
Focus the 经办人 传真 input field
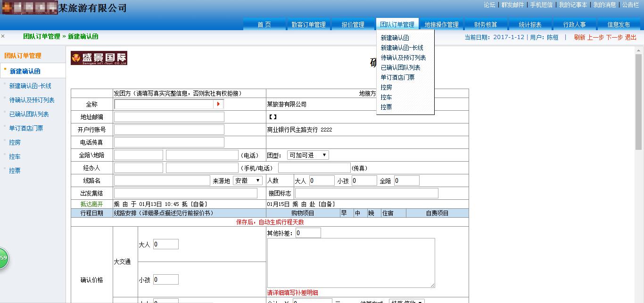314,168
